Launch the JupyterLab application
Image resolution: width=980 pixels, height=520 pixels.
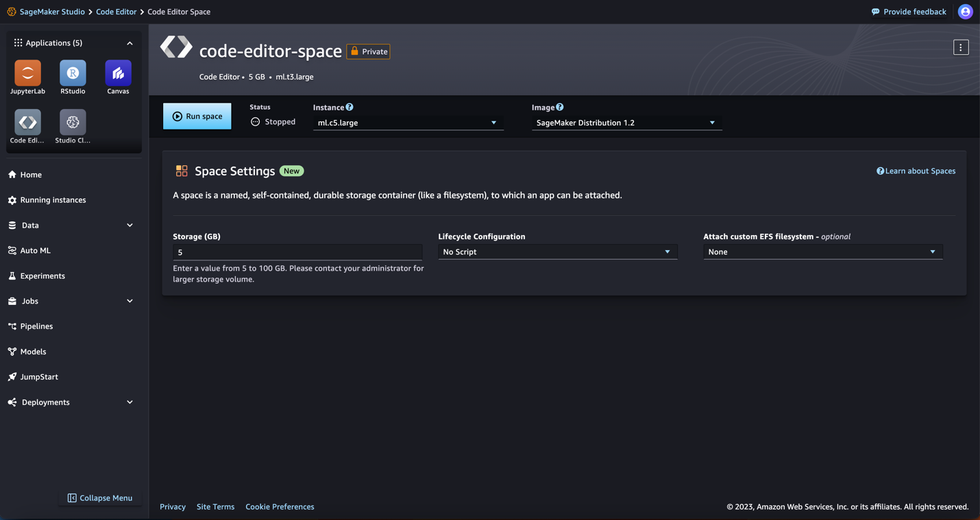[27, 73]
